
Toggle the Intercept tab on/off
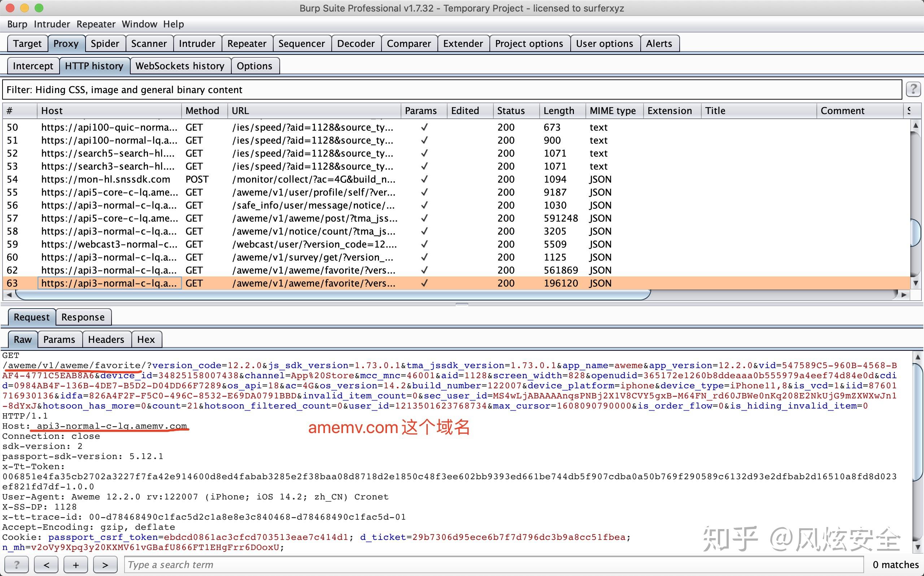pyautogui.click(x=32, y=66)
